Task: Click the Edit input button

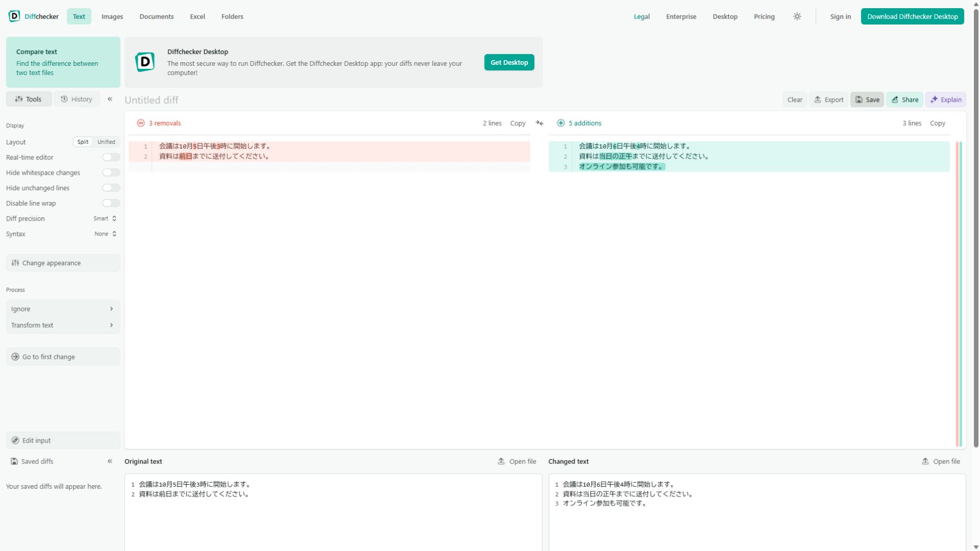Action: [x=63, y=440]
